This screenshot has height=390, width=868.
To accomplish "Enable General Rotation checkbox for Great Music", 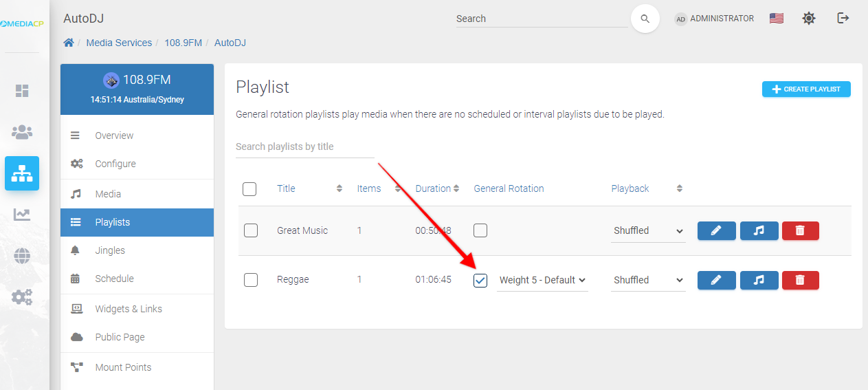I will click(480, 230).
